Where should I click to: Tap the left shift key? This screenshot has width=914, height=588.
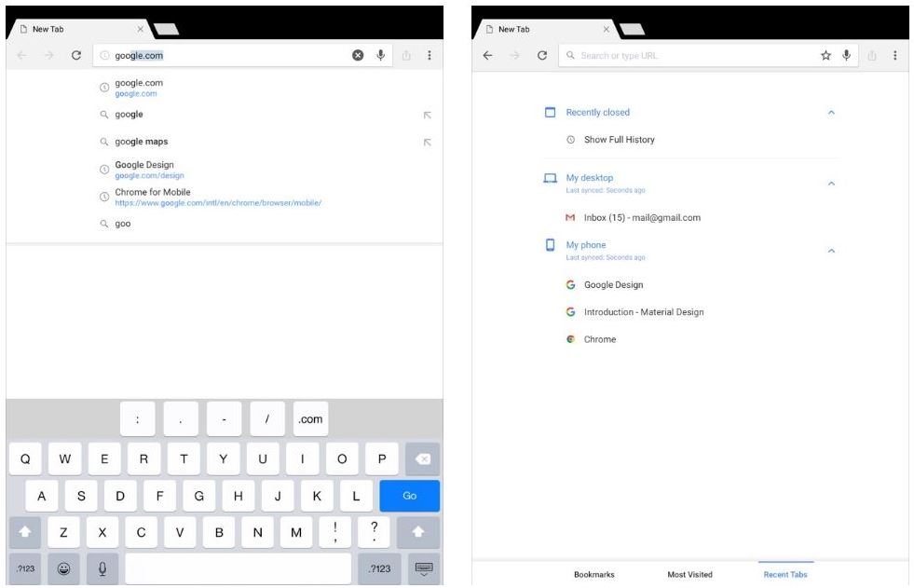[x=25, y=532]
